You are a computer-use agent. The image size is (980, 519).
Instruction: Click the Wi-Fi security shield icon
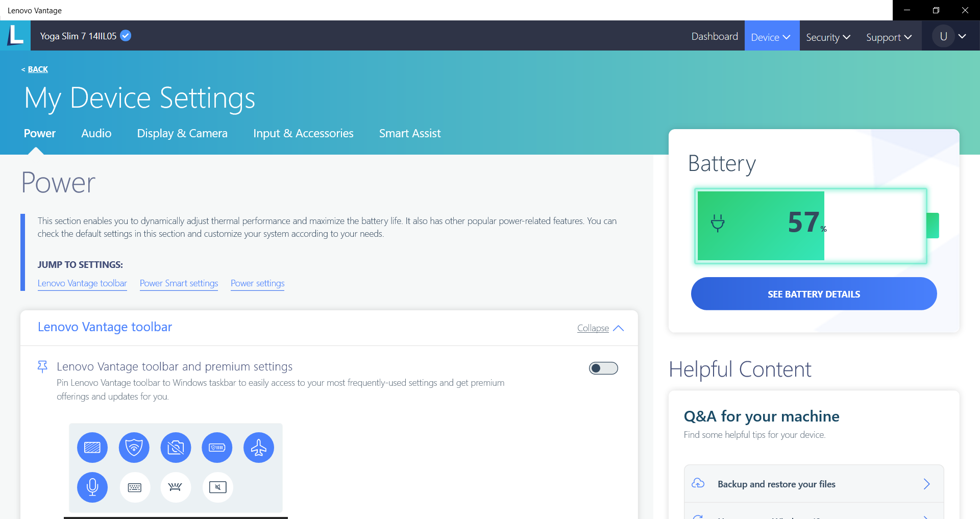pyautogui.click(x=134, y=448)
